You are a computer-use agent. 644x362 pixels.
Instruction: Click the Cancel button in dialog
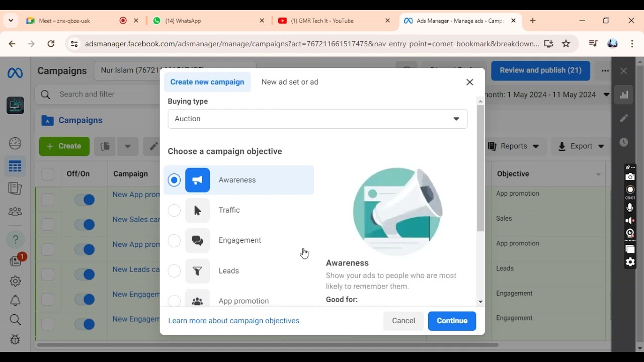pos(404,321)
